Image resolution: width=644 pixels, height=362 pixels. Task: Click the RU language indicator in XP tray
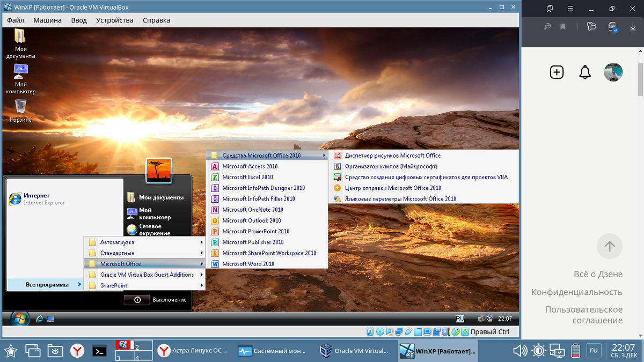tap(460, 319)
